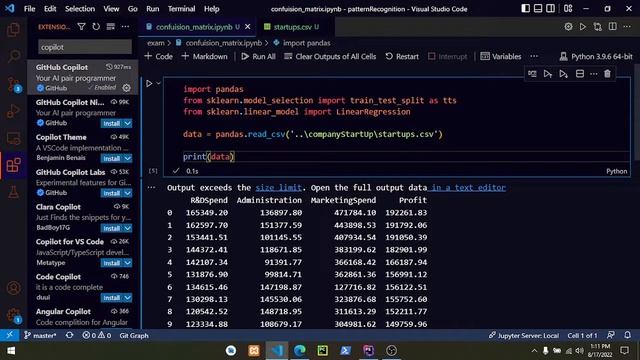This screenshot has width=640, height=360.
Task: Add a new Markdown cell
Action: coord(204,56)
